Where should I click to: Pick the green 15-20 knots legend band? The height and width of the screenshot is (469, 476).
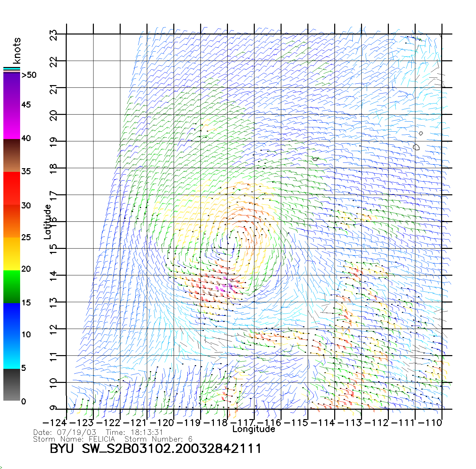click(12, 286)
